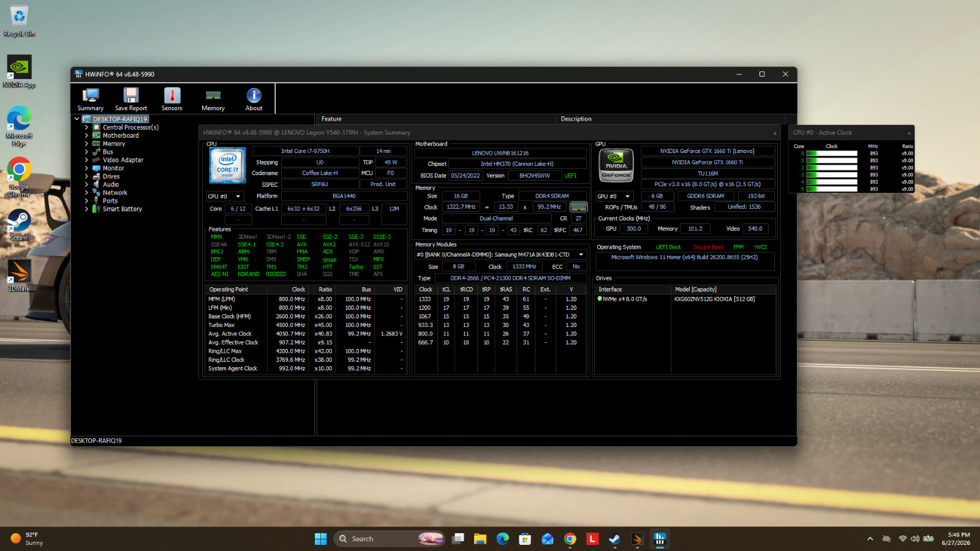
Task: Click the Core 3 clock bar
Action: tap(832, 175)
